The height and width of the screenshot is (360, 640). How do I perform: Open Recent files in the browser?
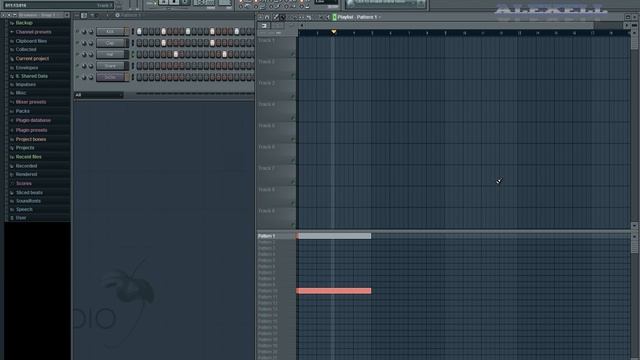pos(28,157)
